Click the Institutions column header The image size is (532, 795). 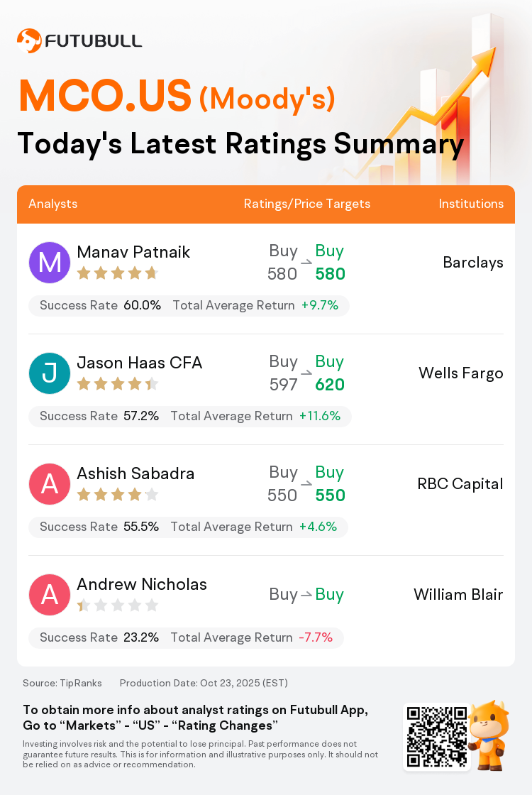click(x=471, y=204)
